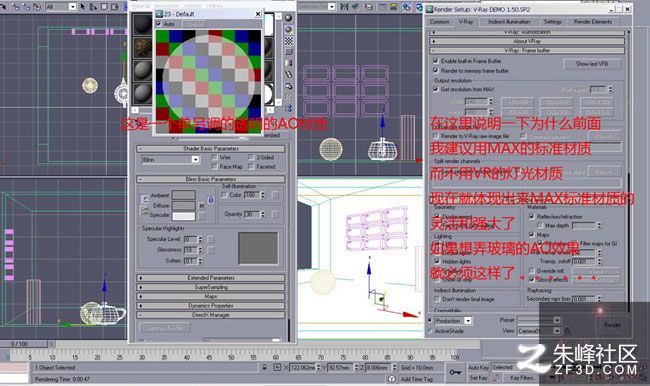Screen dimensions: 650x386
Task: Toggle the Backlight icon in Material Editor
Action: point(288,30)
